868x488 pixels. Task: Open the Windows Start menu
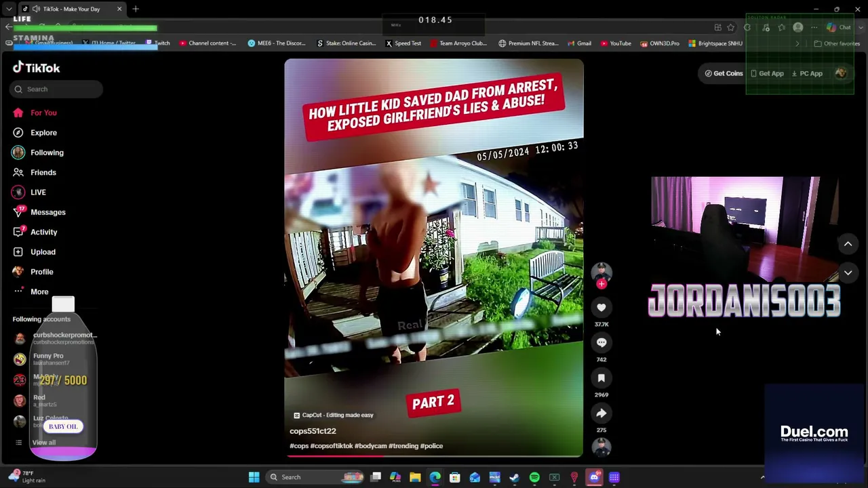tap(254, 477)
